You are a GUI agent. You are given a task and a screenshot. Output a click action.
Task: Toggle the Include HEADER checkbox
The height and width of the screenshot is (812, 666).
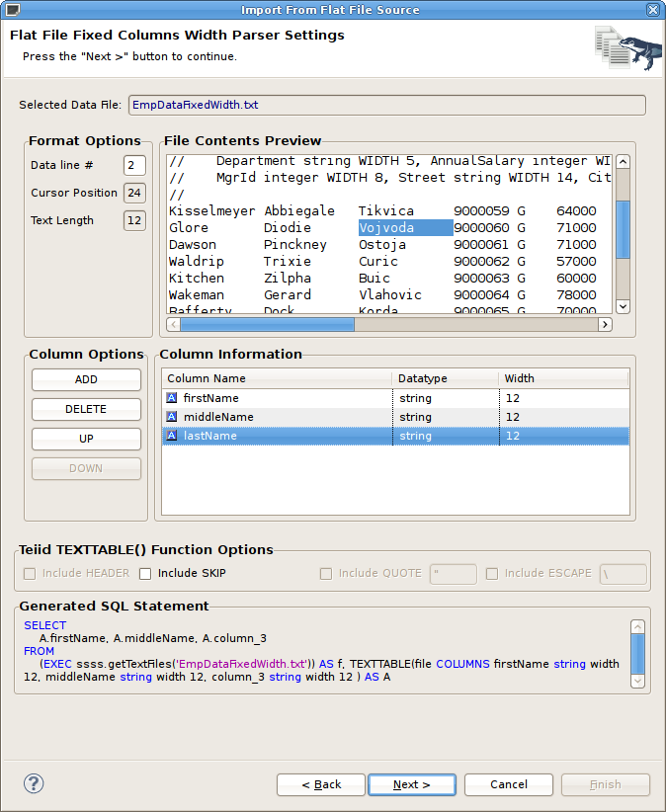(30, 573)
